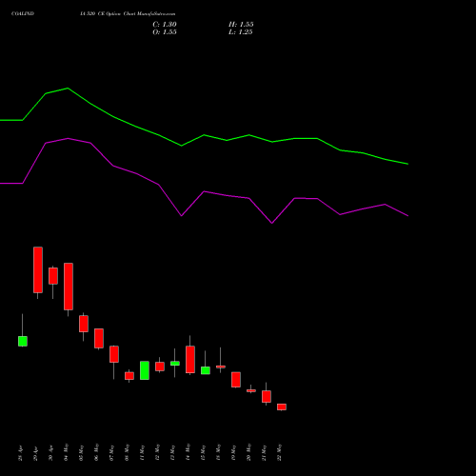Screen dimensions: 476x476
Task: Click the red candle above 06 May
Action: (99, 338)
